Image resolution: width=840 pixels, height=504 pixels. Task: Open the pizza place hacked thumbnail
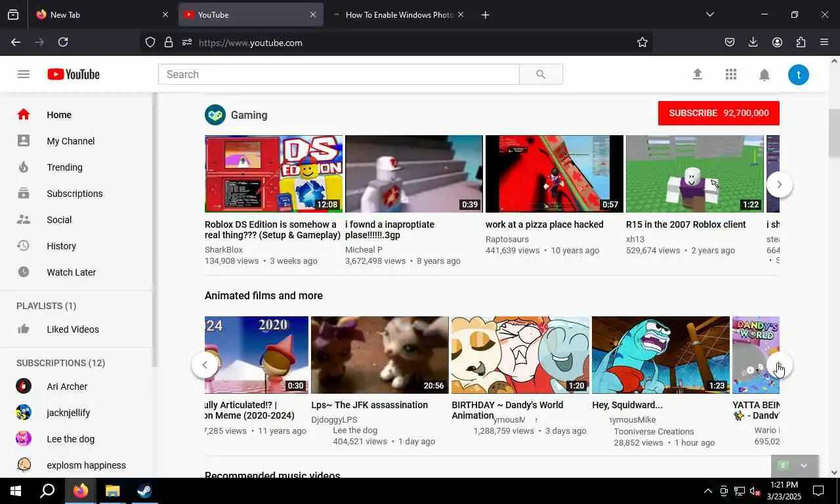[555, 174]
